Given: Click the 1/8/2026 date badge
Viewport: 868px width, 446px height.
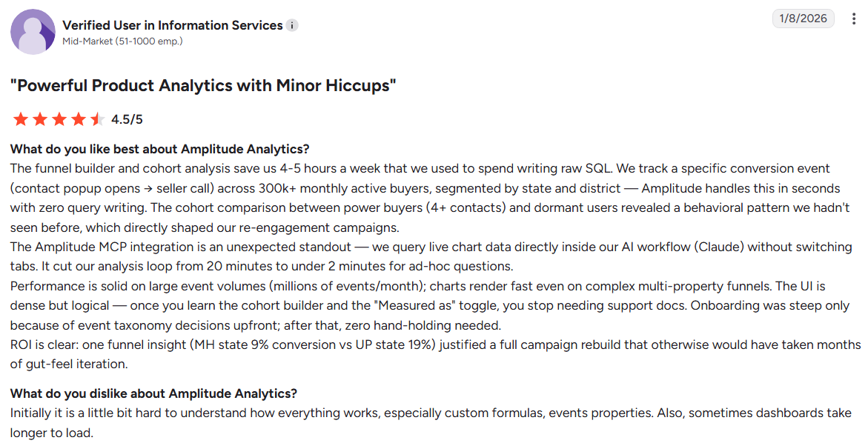Looking at the screenshot, I should [x=804, y=19].
